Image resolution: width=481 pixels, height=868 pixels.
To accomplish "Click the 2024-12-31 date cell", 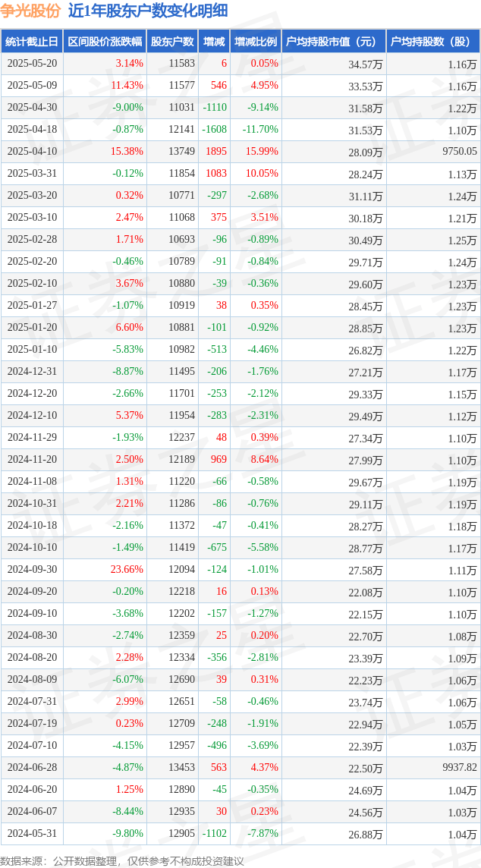I will (32, 372).
